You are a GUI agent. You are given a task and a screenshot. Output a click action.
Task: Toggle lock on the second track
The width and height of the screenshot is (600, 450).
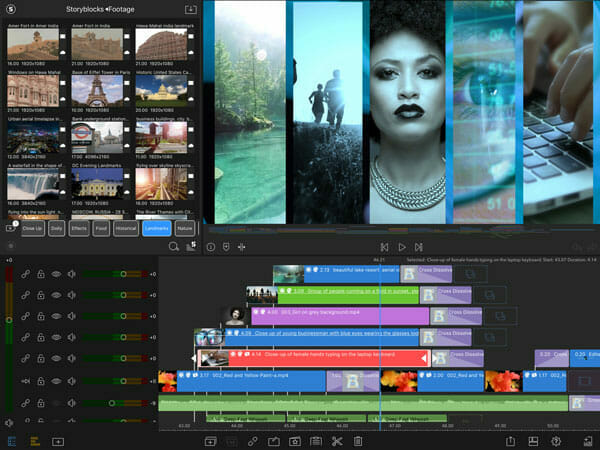41,295
